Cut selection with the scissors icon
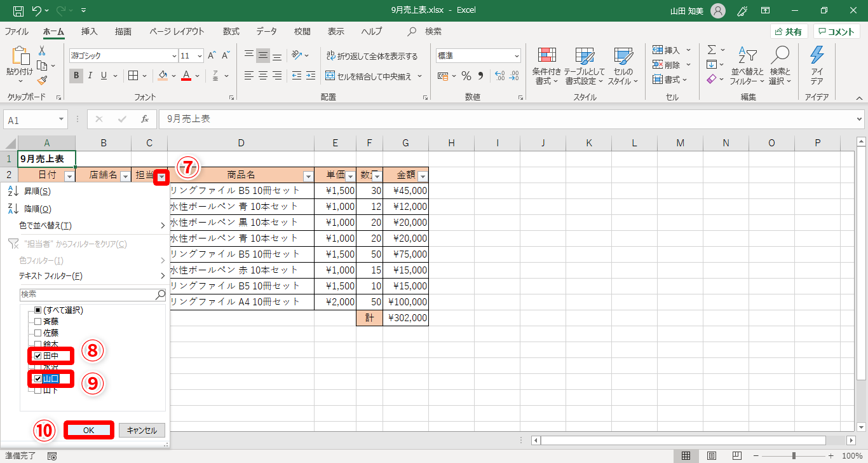This screenshot has width=868, height=463. pos(42,50)
